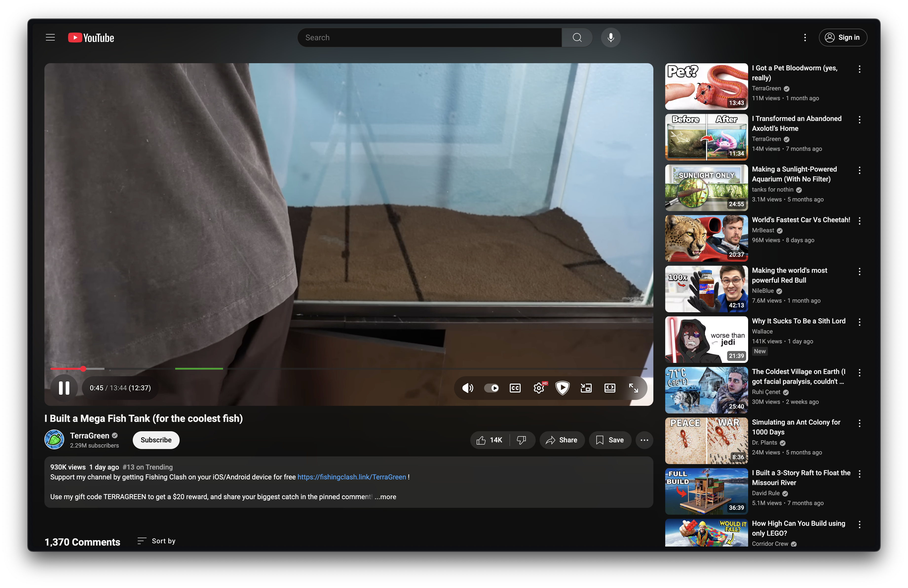Open Sort by comments dropdown
The image size is (908, 588).
click(x=157, y=541)
